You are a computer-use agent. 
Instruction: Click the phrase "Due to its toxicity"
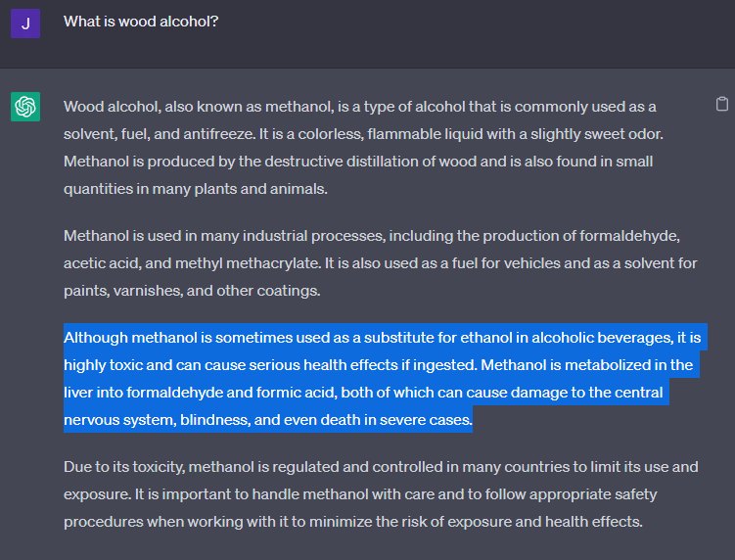click(124, 467)
